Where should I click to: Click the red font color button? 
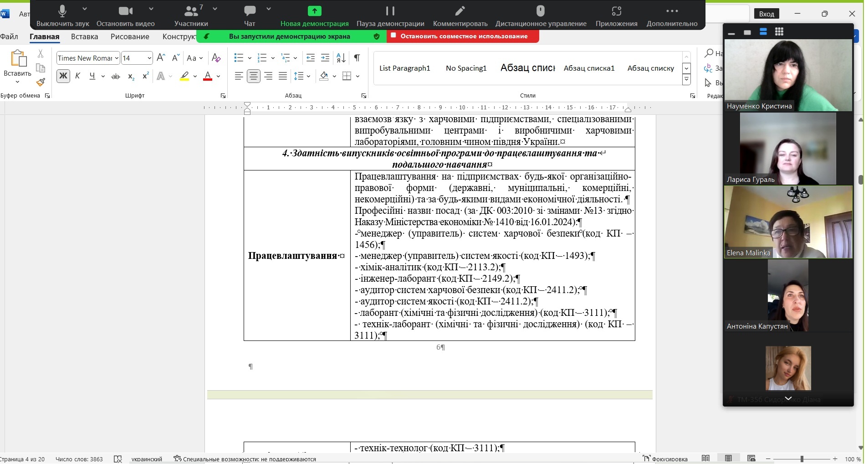pos(208,76)
